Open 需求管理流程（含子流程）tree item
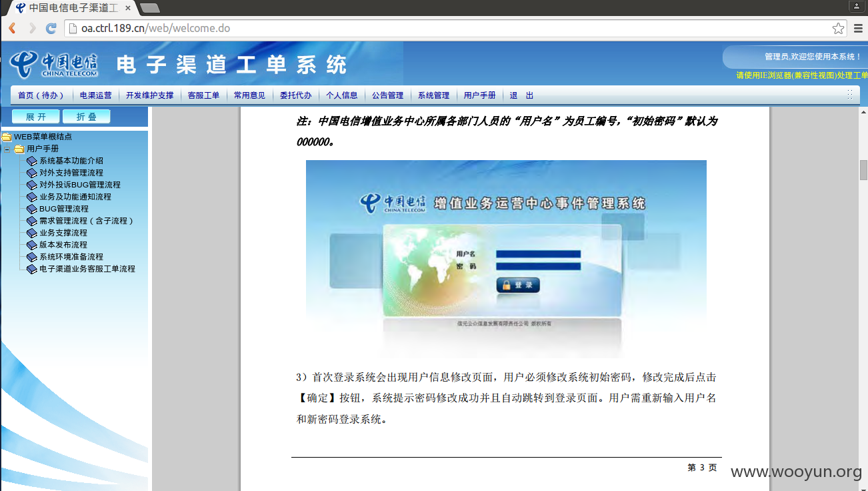Viewport: 868px width, 491px height. [87, 221]
